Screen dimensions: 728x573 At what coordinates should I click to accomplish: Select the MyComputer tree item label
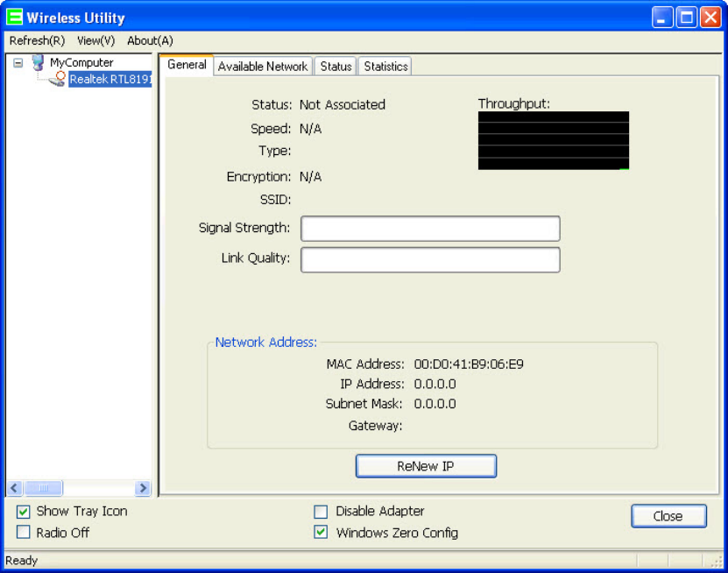[x=81, y=63]
